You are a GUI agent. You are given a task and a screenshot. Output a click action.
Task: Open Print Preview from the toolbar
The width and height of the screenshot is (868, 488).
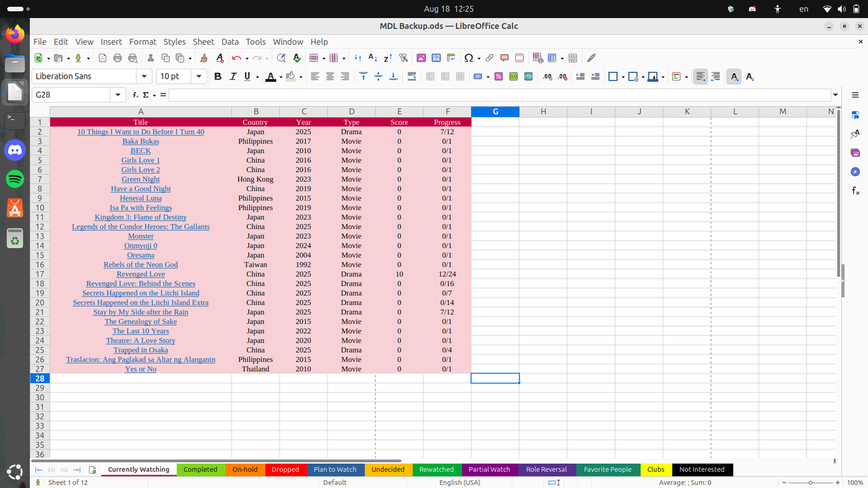[x=132, y=58]
